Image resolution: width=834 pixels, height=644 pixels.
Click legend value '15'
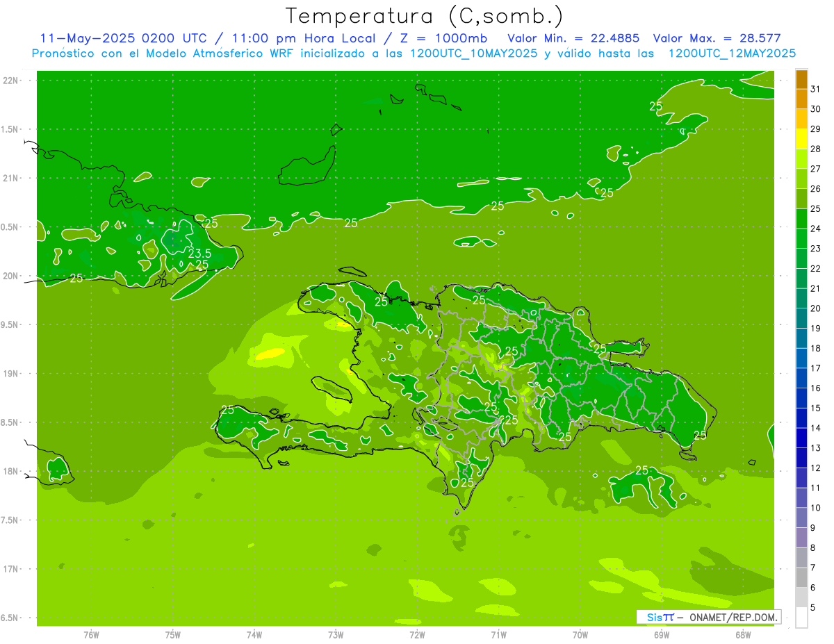[x=816, y=408]
